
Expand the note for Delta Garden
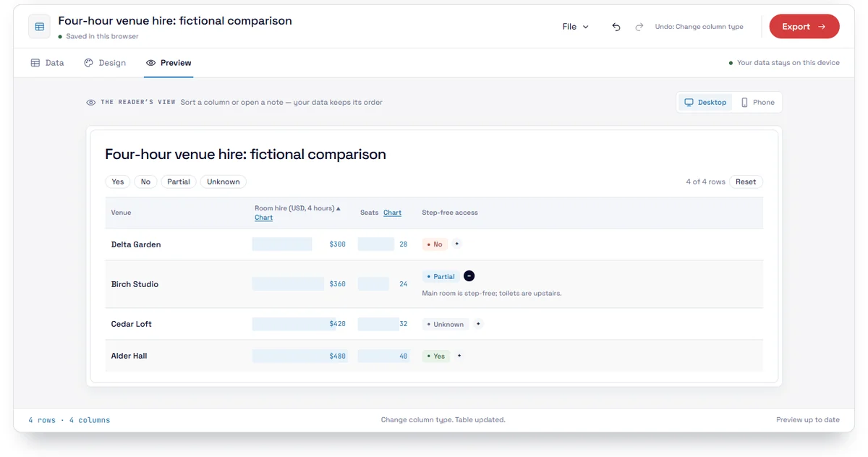coord(456,244)
